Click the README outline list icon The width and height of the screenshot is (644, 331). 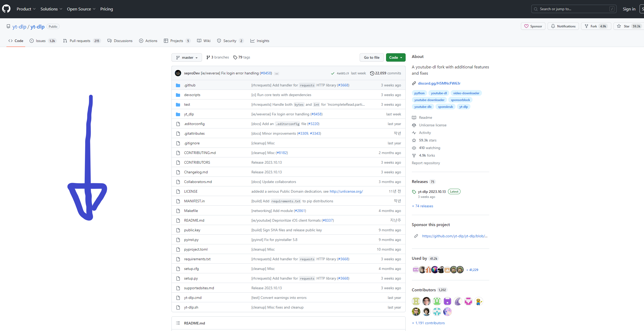(x=178, y=323)
